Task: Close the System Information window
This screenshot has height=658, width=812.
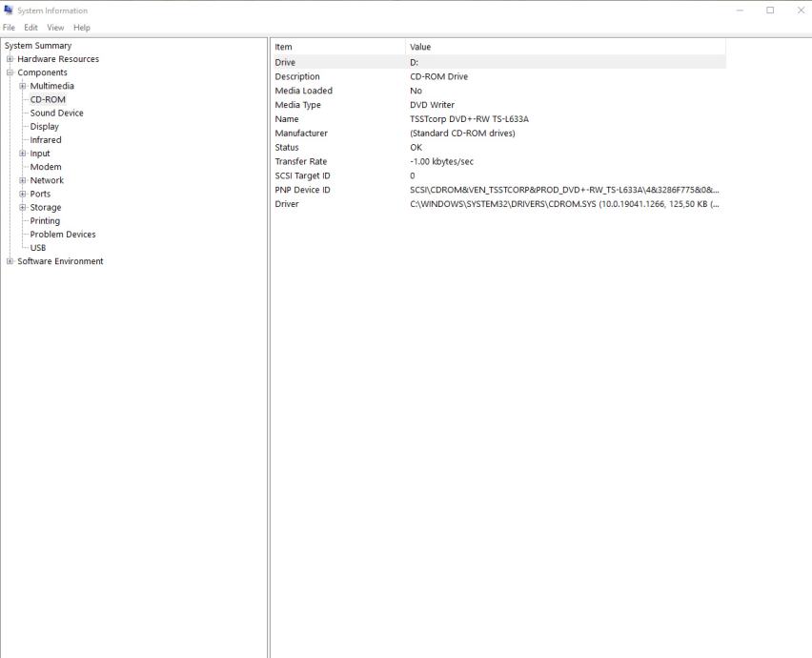Action: click(x=801, y=10)
